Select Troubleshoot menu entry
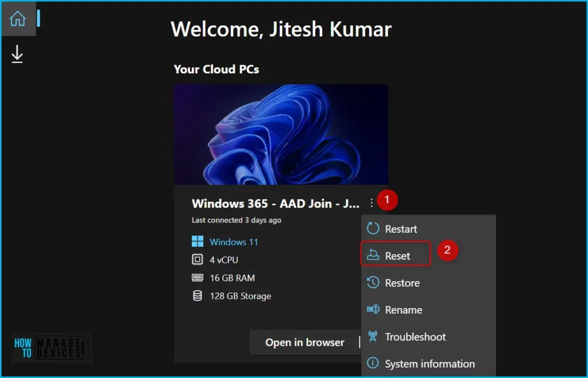Viewport: 588px width, 378px height. [428, 337]
